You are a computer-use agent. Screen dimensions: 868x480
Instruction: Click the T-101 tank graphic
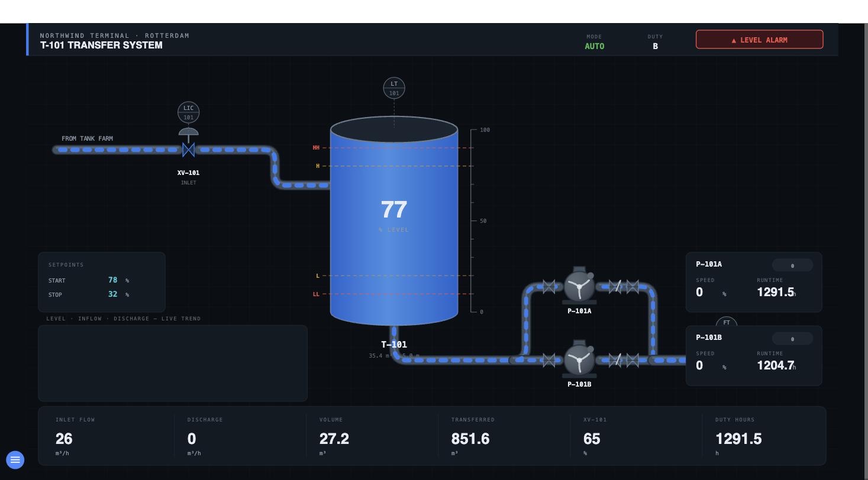tap(394, 220)
